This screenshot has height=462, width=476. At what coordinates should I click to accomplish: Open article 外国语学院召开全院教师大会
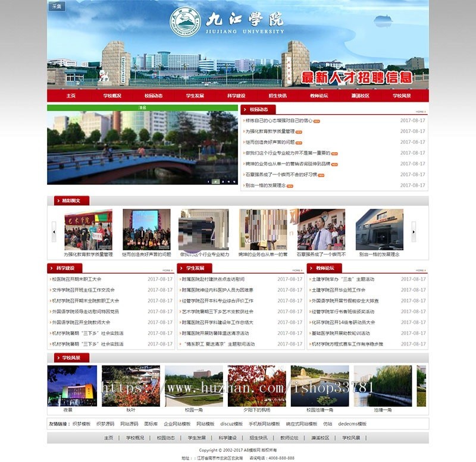[81, 322]
